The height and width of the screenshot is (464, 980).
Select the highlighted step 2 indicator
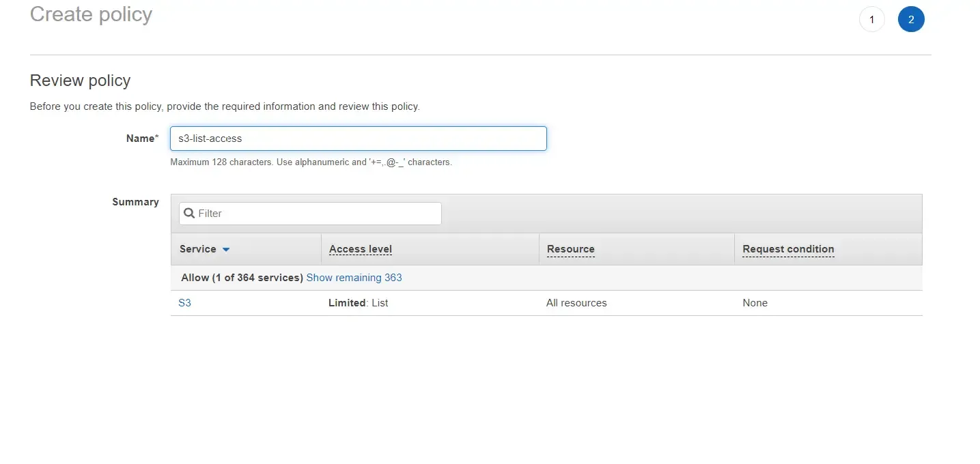pos(911,19)
